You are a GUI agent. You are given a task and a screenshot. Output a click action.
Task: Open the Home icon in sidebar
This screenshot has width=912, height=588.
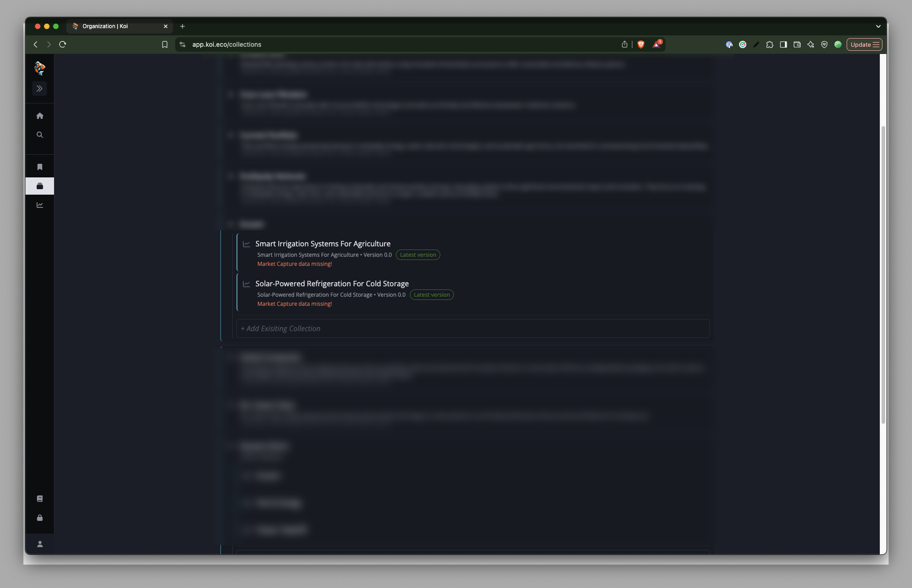coord(40,116)
